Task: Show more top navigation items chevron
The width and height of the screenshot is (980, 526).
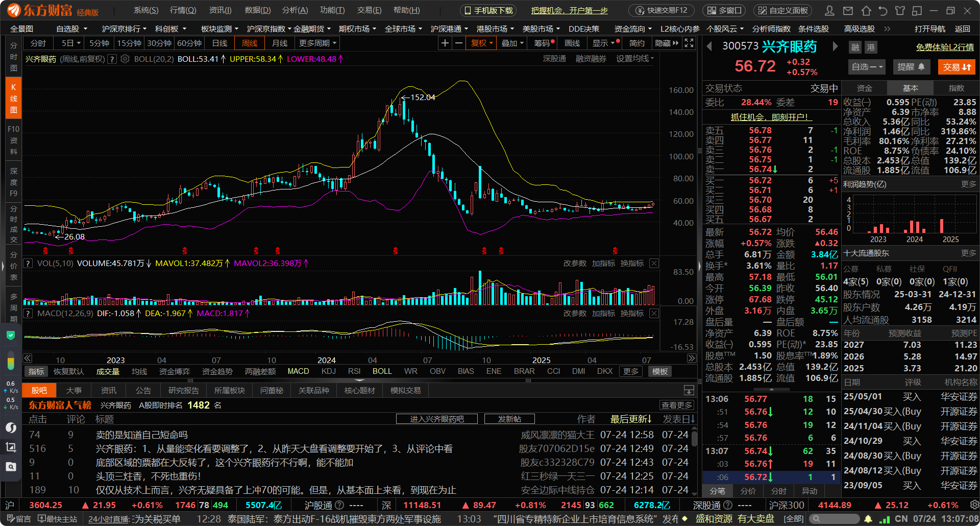Action: coord(887,29)
